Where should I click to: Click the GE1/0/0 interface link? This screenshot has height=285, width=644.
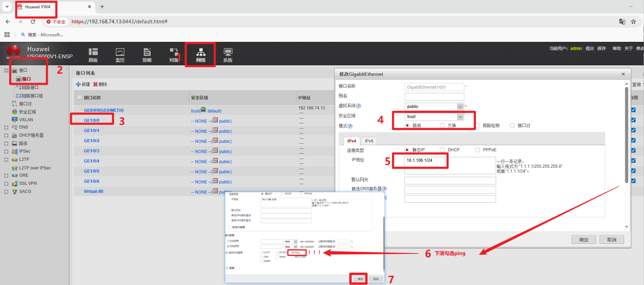(92, 120)
